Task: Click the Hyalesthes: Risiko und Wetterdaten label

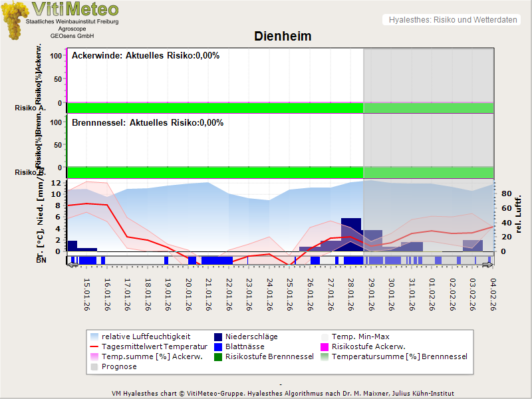Action: click(x=452, y=20)
